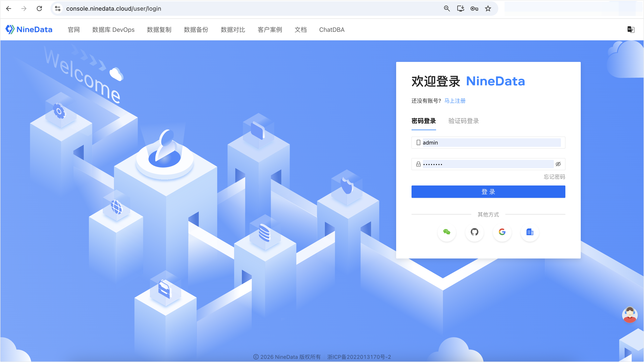Click the 其他方式 label
Image resolution: width=644 pixels, height=362 pixels.
tap(488, 215)
